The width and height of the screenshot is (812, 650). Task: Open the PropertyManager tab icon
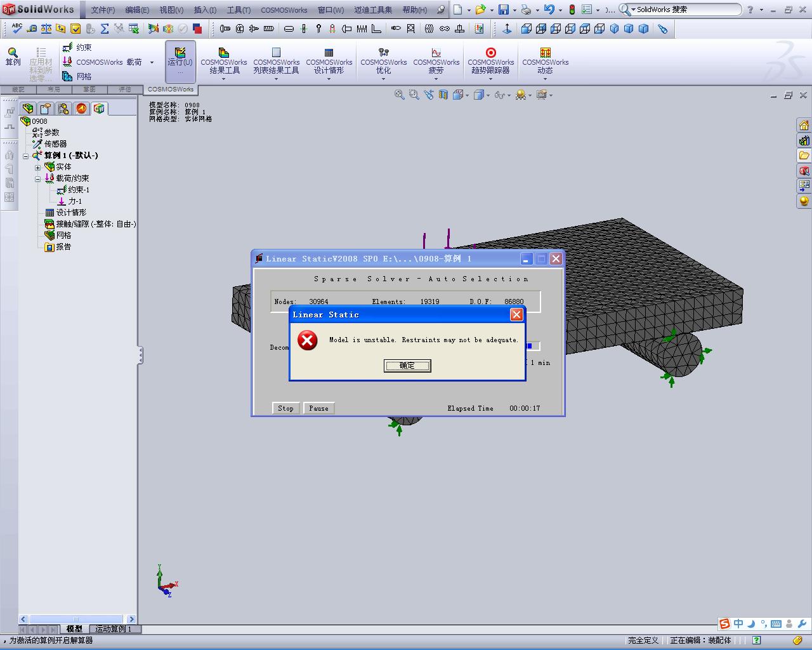point(46,109)
